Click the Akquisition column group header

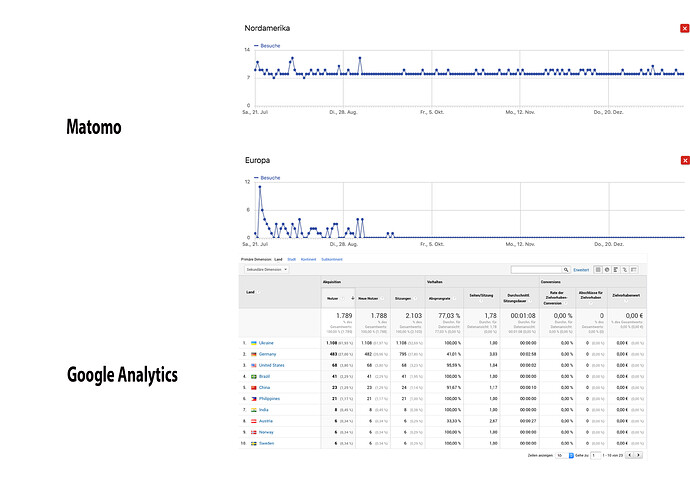click(332, 282)
